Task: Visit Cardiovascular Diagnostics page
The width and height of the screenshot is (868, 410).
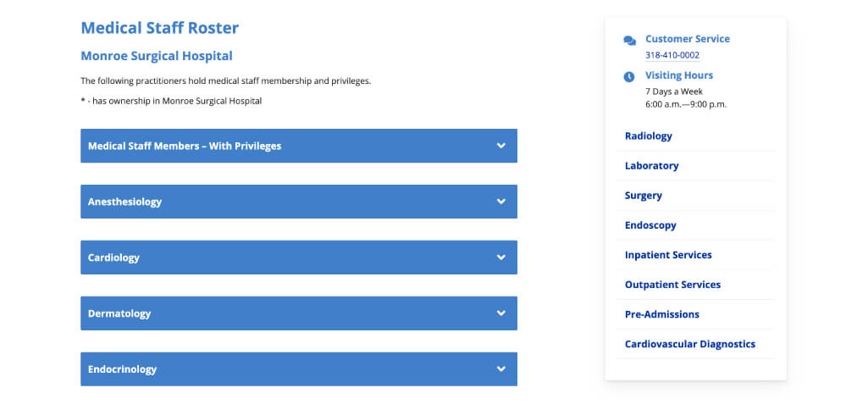Action: point(690,344)
